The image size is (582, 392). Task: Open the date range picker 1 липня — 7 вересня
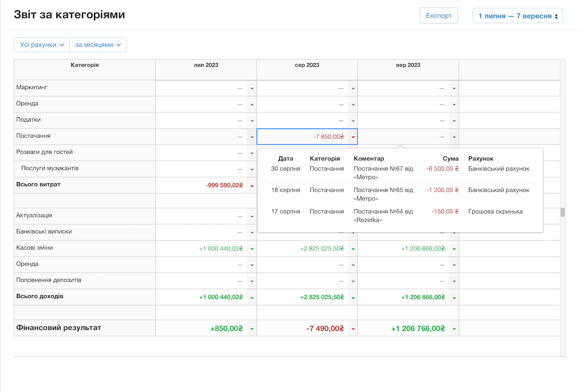click(x=517, y=16)
